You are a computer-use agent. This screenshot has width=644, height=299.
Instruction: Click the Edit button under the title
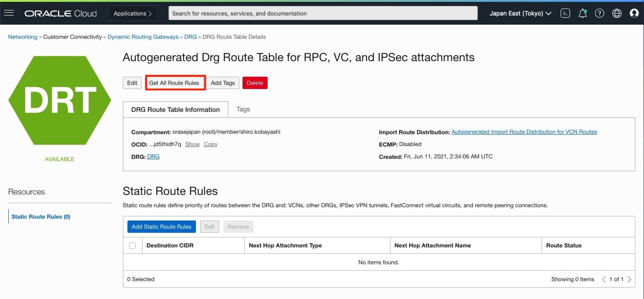pyautogui.click(x=132, y=83)
